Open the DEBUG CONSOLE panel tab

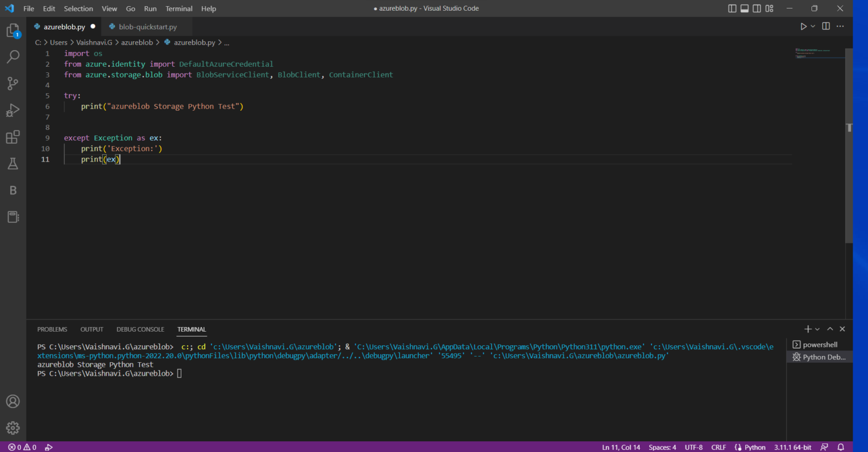coord(140,329)
